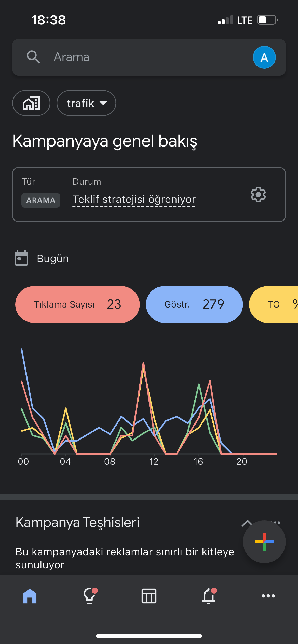Tap the calendar date range icon
The height and width of the screenshot is (644, 298).
click(x=21, y=258)
